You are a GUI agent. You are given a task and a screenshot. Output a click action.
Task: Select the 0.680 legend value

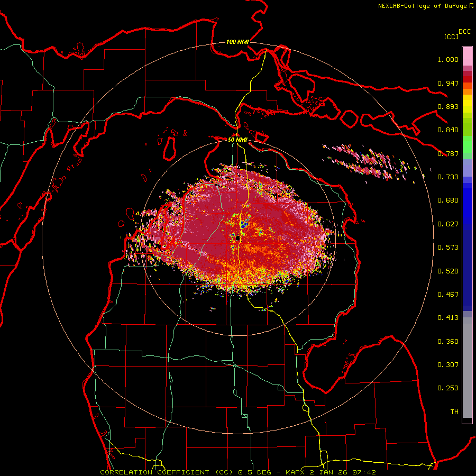448,200
